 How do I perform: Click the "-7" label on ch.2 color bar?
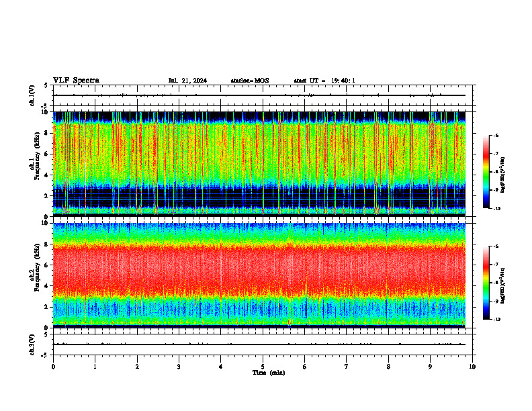coord(496,265)
